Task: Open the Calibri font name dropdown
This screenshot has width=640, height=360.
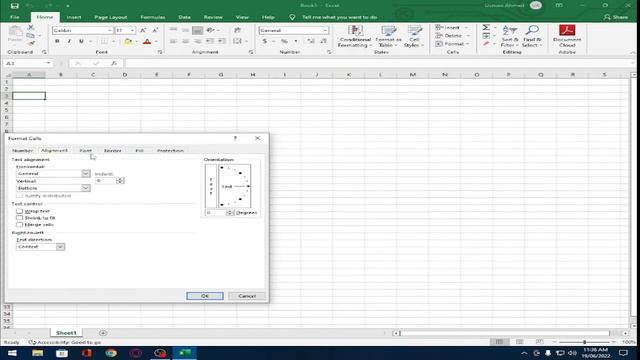Action: click(x=110, y=31)
